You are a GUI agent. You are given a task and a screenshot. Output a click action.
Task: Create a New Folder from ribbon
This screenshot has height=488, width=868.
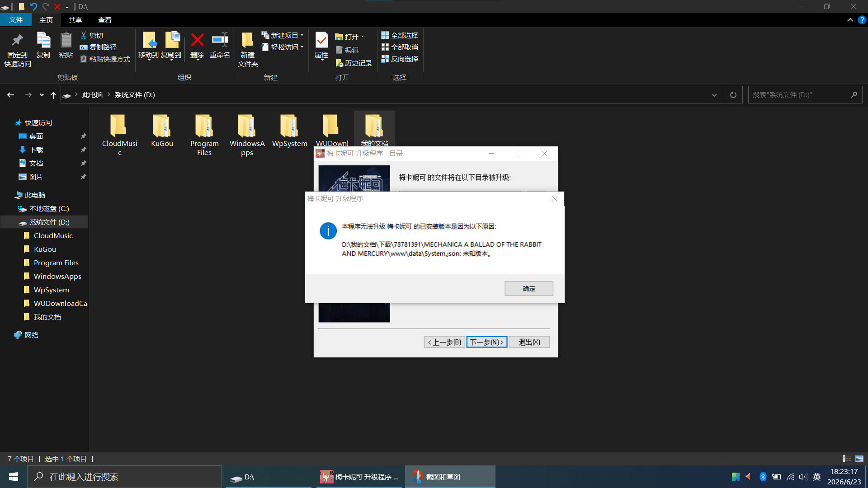click(248, 50)
